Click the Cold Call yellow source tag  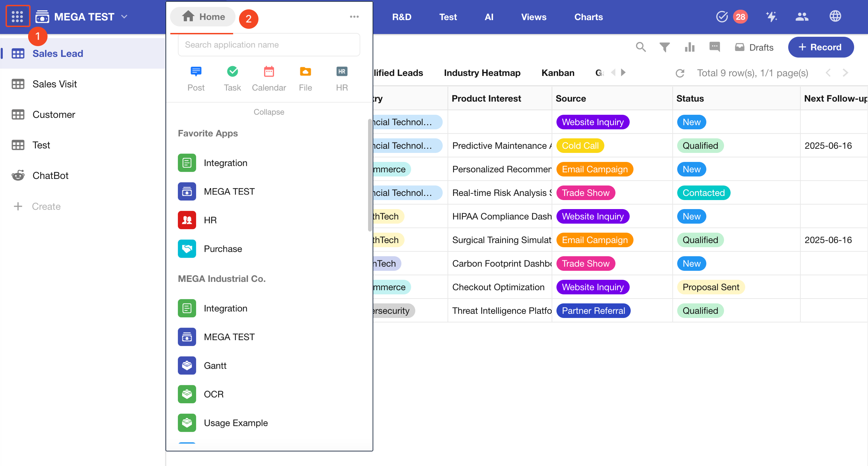pyautogui.click(x=580, y=146)
